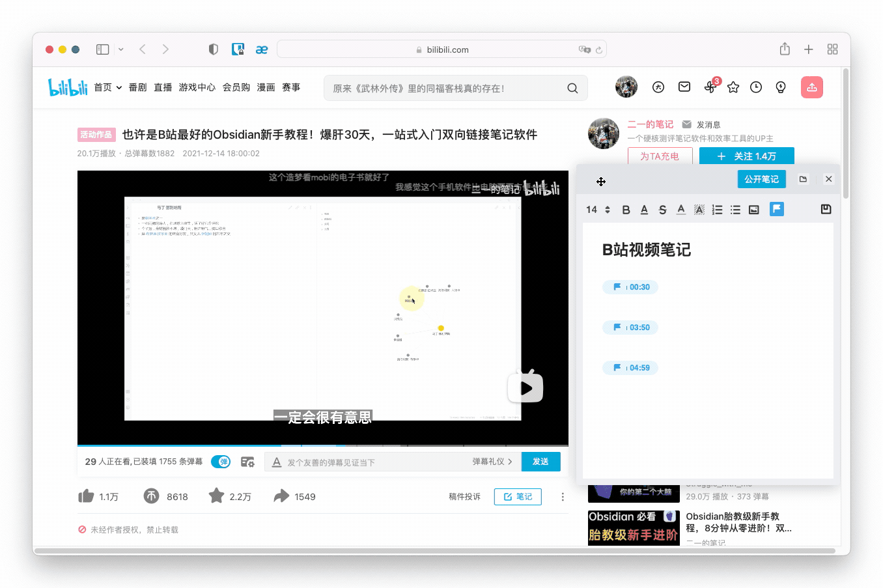Like the video thumbs-up icon
883x588 pixels.
point(86,496)
